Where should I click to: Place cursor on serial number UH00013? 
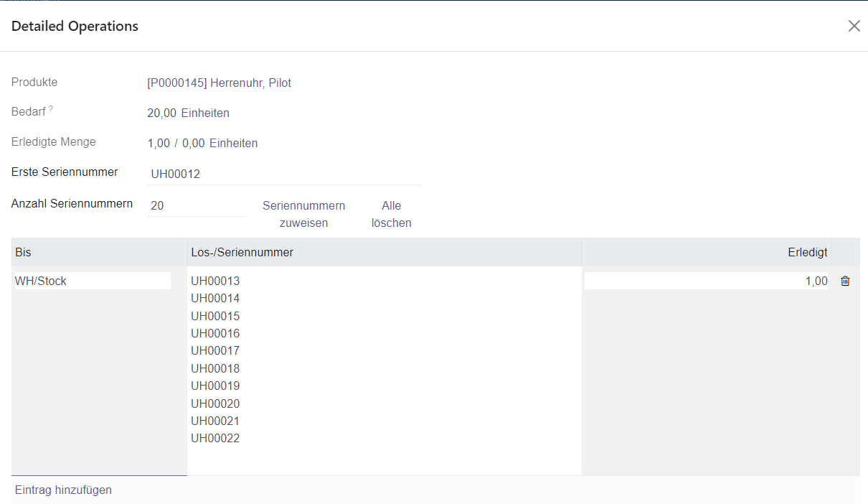click(x=215, y=281)
